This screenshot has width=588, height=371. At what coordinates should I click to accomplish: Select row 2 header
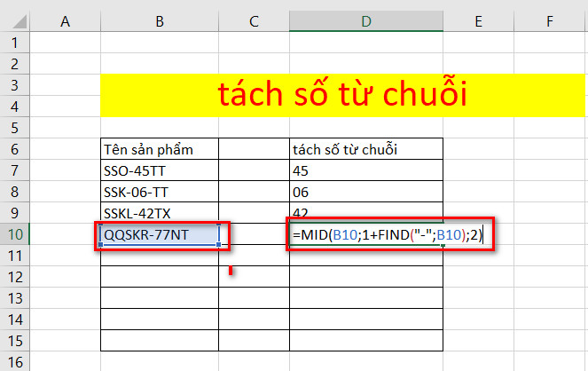pyautogui.click(x=14, y=64)
